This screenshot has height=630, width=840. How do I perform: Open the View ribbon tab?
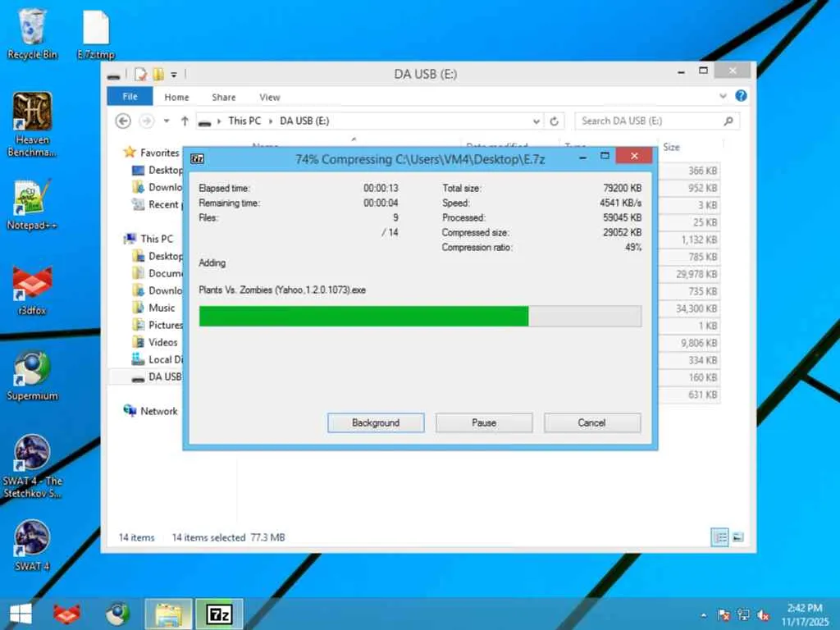[x=269, y=97]
